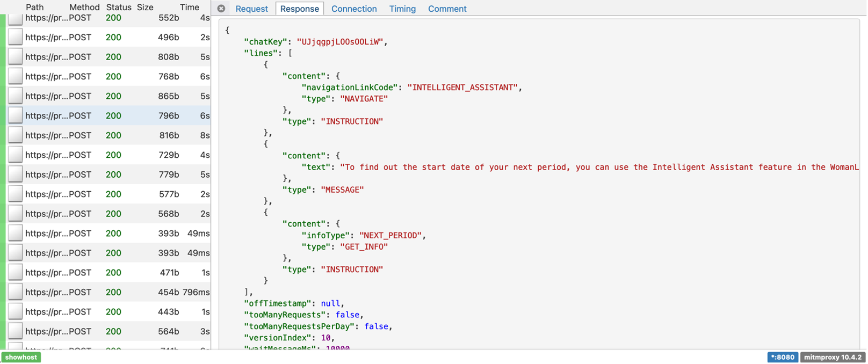Screen dimensions: 868x364
Task: Open the Connection tab
Action: [x=354, y=9]
